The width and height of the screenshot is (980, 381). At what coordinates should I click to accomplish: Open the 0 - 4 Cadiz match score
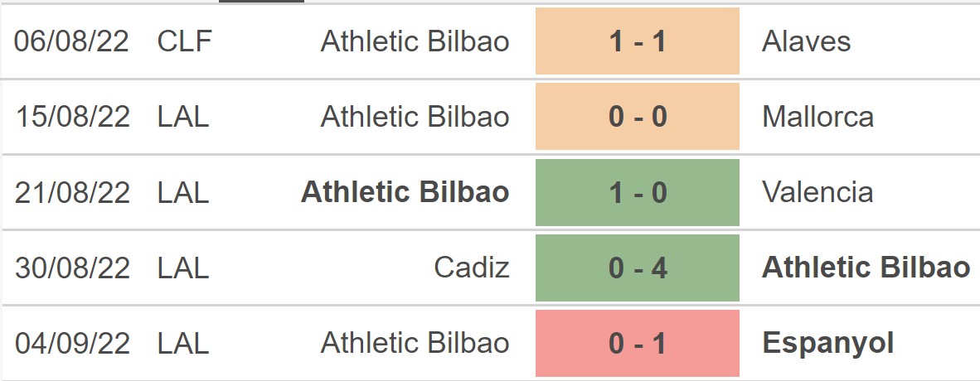[637, 268]
